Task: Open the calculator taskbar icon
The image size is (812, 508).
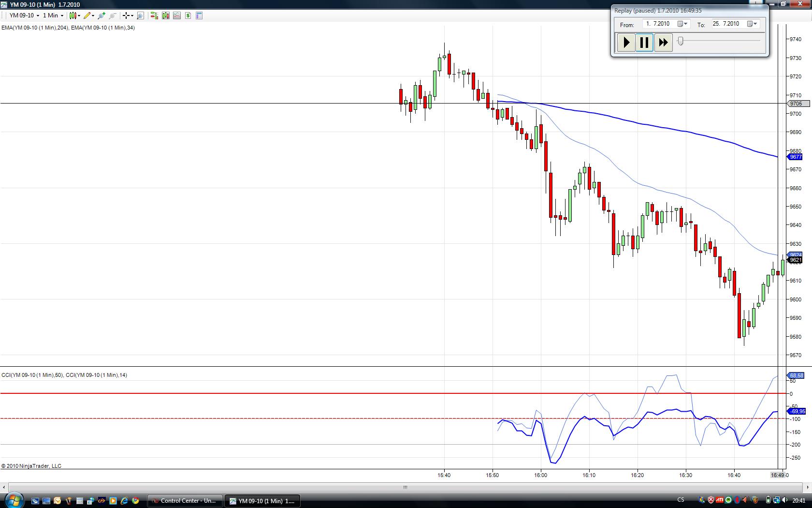Action: click(79, 501)
